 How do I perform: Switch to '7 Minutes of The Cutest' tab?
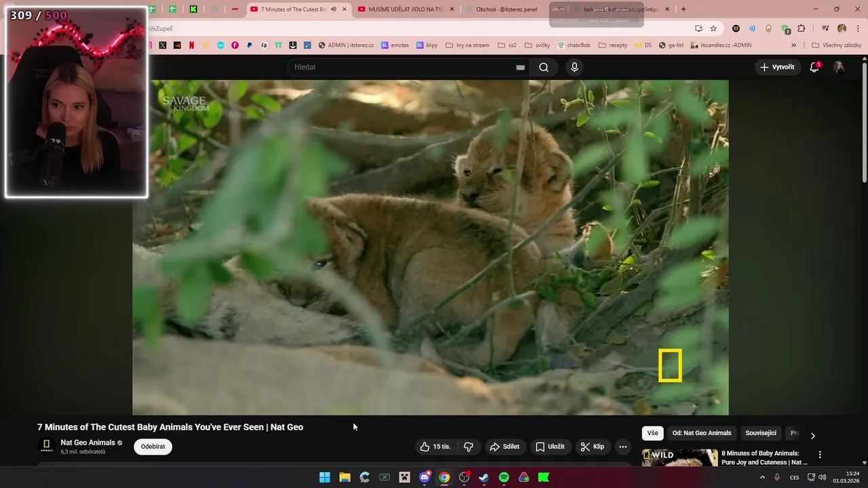click(x=293, y=9)
